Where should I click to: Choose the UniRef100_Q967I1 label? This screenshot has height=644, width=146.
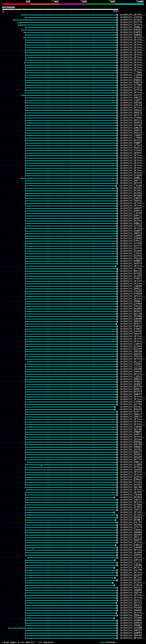[x=131, y=181]
